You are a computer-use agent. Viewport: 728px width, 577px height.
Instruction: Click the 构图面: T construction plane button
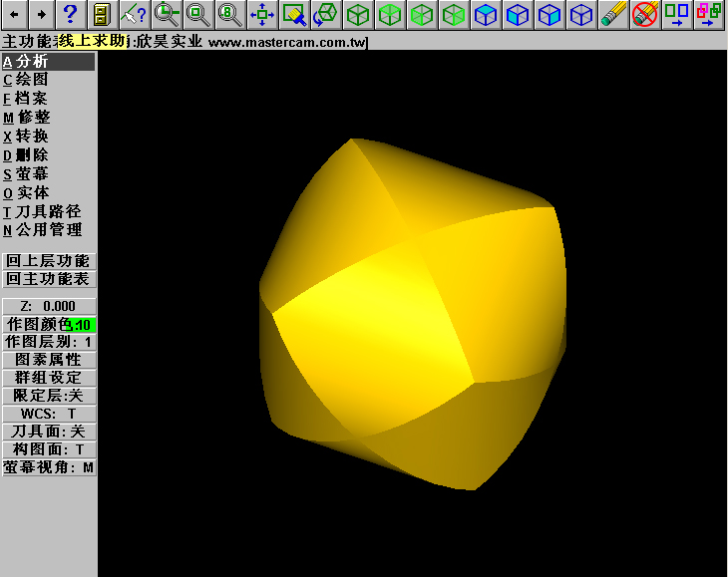[x=49, y=449]
